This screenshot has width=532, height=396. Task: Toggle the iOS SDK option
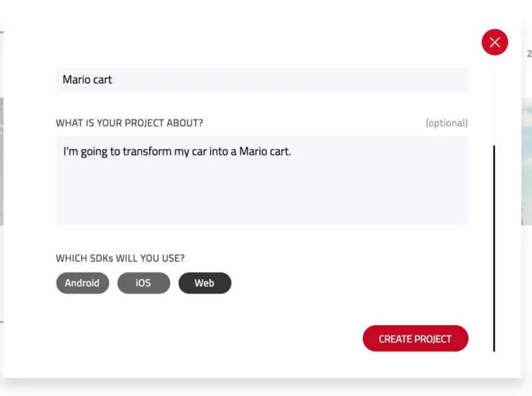click(x=144, y=283)
